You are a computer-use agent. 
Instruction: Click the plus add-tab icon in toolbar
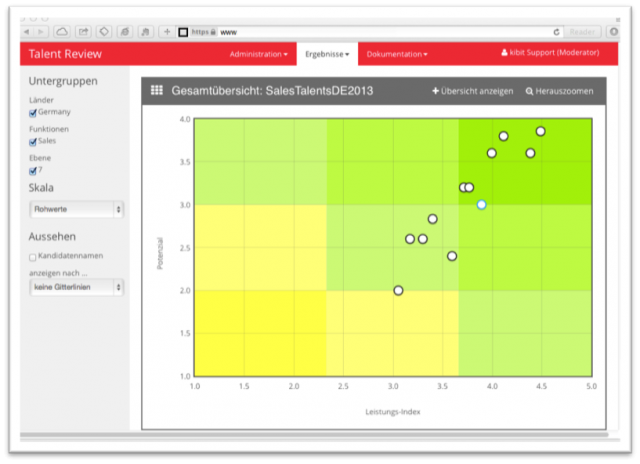(x=167, y=32)
